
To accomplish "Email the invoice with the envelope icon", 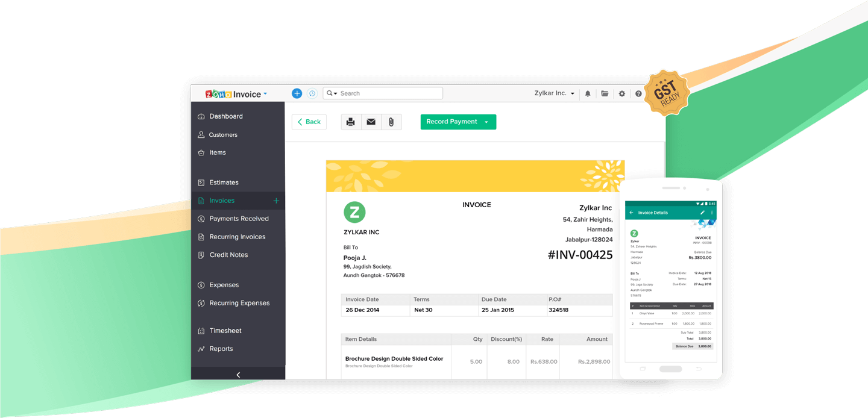I will [x=371, y=122].
